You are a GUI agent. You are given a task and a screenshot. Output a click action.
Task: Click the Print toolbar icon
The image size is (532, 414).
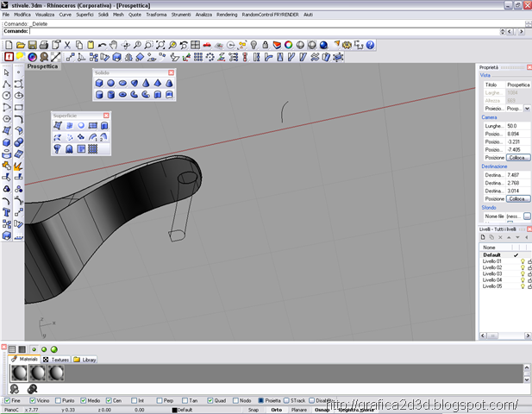click(x=44, y=45)
